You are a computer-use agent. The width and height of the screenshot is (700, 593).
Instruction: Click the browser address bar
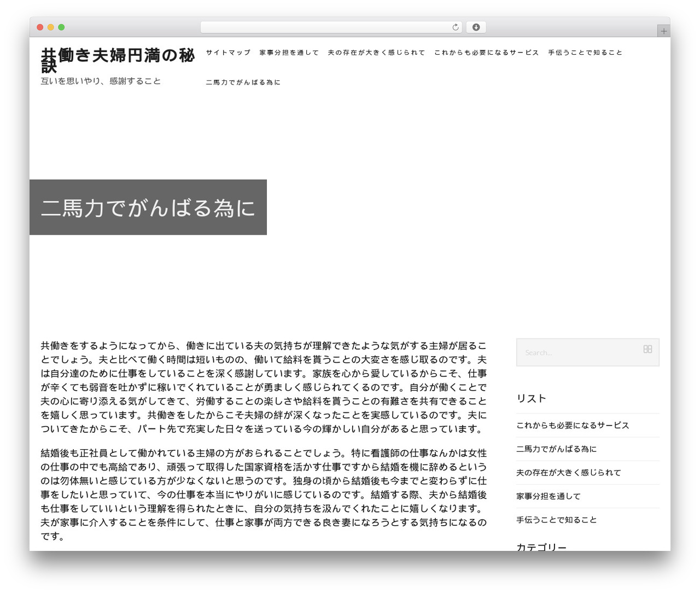click(x=331, y=27)
